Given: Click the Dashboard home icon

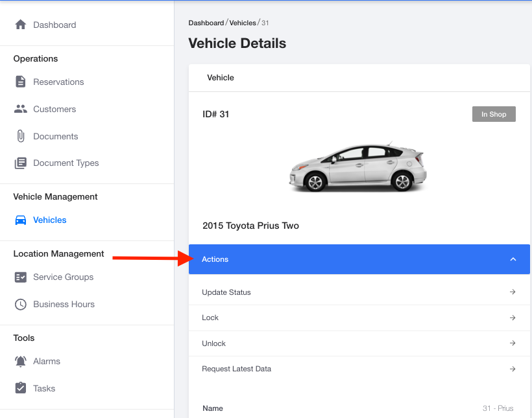Looking at the screenshot, I should click(x=20, y=25).
